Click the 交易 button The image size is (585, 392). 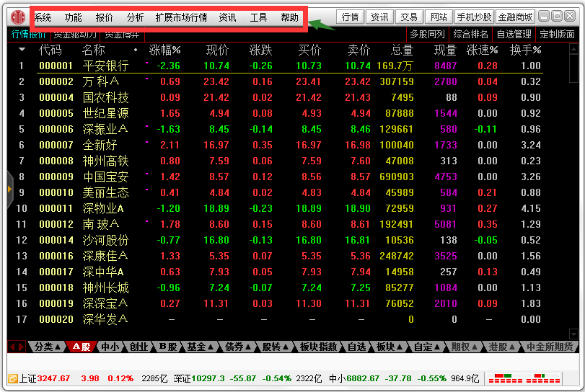click(409, 17)
